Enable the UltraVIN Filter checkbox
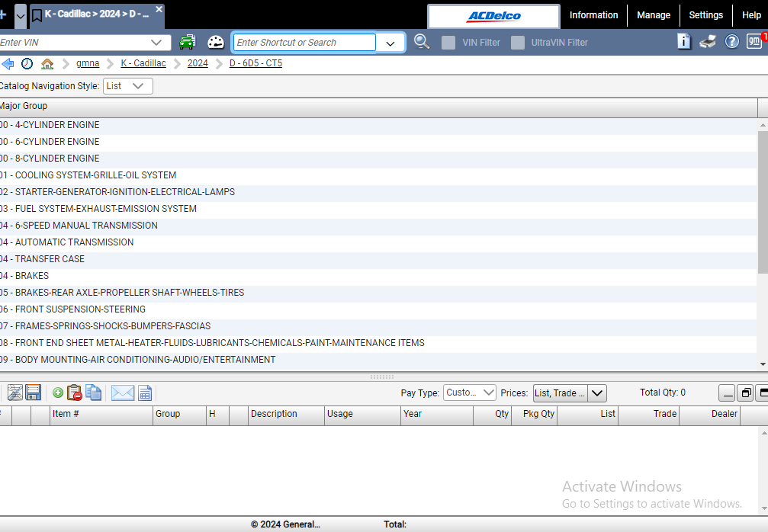 coord(519,43)
